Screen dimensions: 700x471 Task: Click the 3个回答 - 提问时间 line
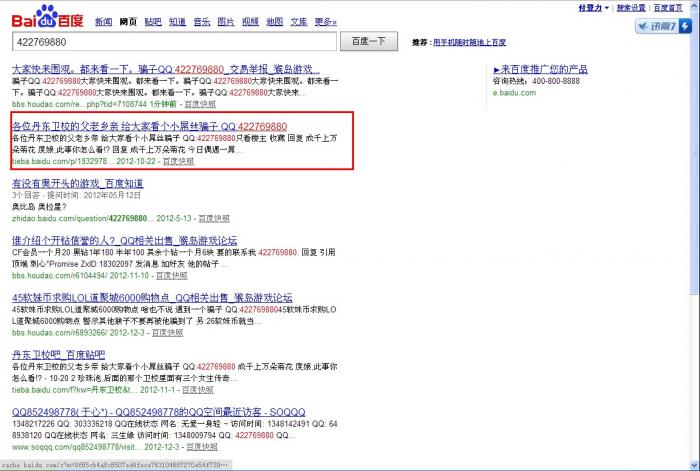point(76,195)
